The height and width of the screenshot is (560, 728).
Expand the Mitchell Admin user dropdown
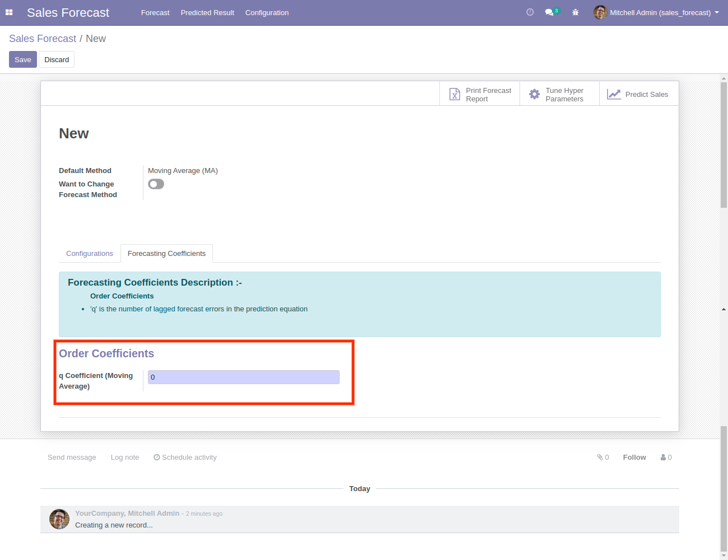click(x=656, y=12)
